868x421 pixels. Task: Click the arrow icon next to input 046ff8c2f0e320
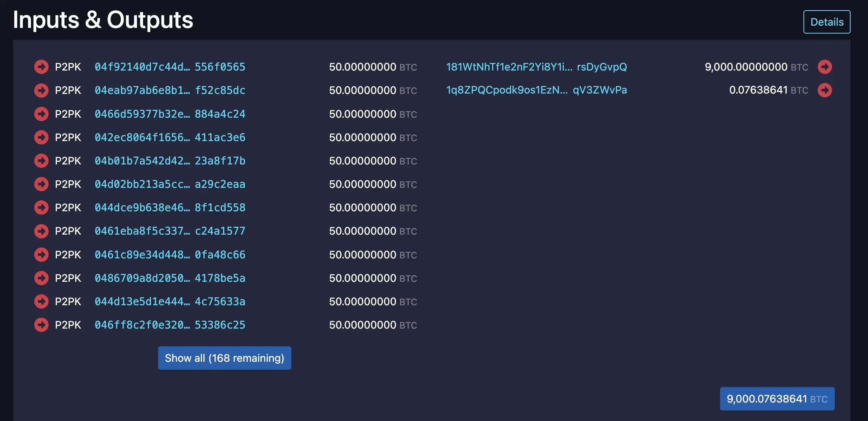pyautogui.click(x=42, y=324)
